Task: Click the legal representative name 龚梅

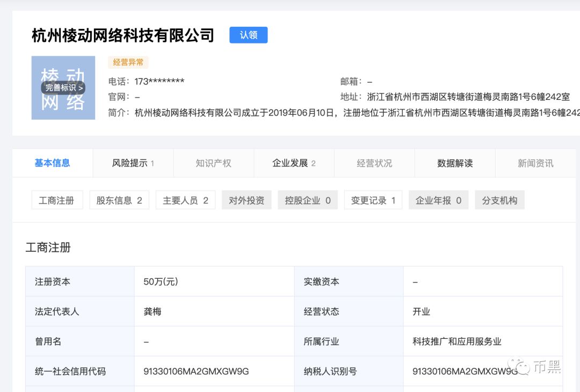Action: coord(153,311)
